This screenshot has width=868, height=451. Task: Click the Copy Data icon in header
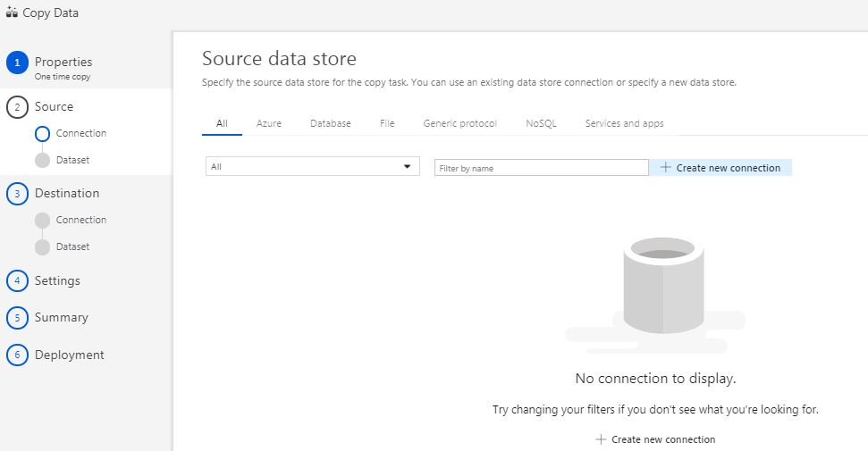coord(12,13)
